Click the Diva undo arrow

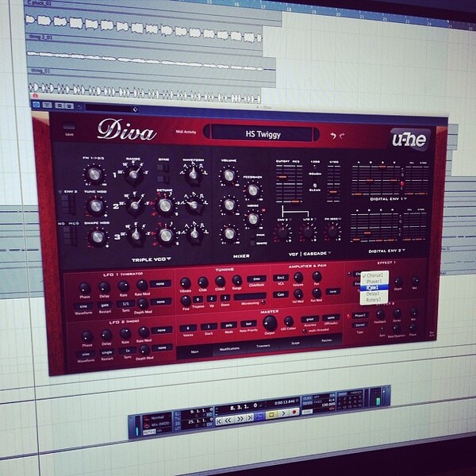pyautogui.click(x=333, y=136)
